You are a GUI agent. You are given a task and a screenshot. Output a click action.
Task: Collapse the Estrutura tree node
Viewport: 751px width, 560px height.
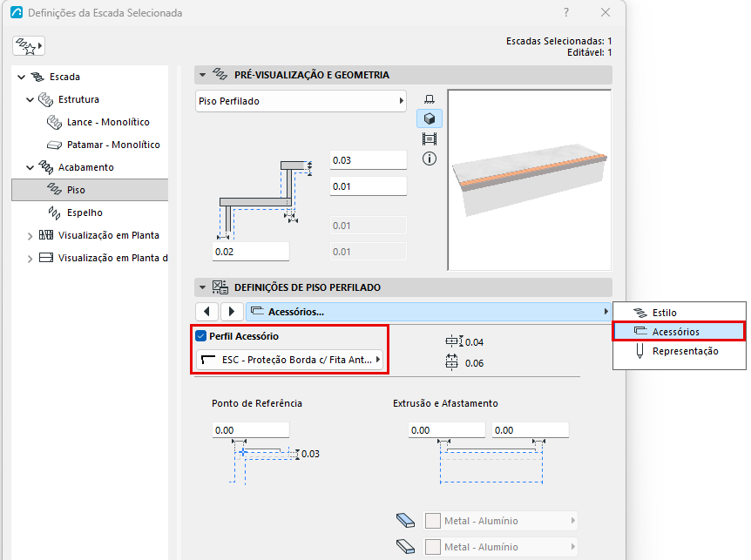[x=30, y=99]
